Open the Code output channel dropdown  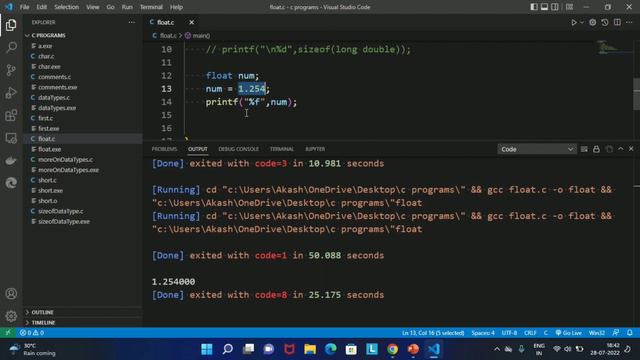coord(536,149)
